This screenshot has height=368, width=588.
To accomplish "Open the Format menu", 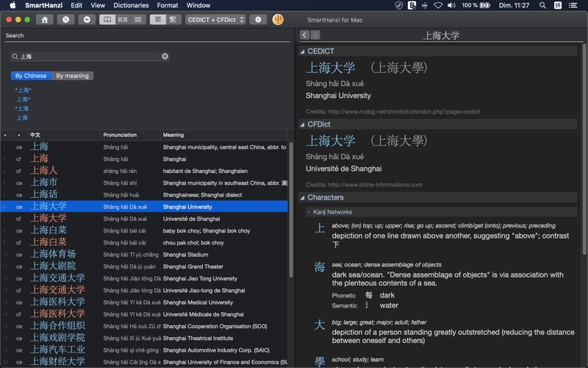I will coord(168,5).
